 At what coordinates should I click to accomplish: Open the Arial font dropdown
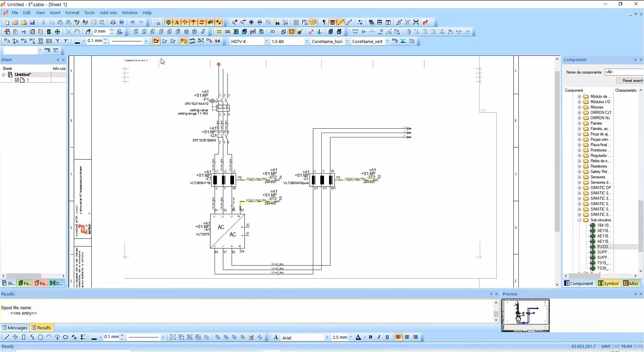[x=327, y=337]
